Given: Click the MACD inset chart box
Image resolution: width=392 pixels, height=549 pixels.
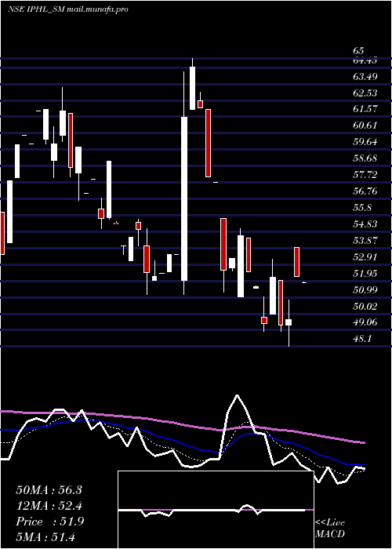Looking at the screenshot, I should click(x=216, y=510).
